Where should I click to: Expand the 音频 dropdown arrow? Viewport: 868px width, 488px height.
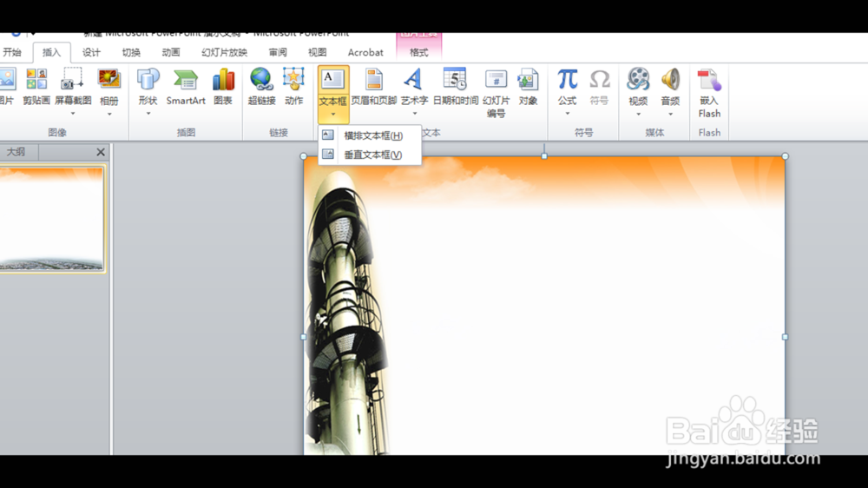670,114
